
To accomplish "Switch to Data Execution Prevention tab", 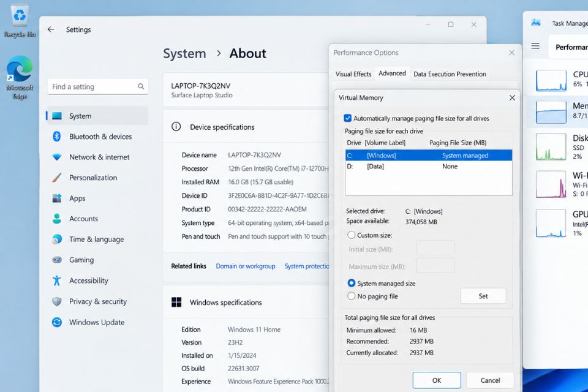I will click(x=450, y=74).
